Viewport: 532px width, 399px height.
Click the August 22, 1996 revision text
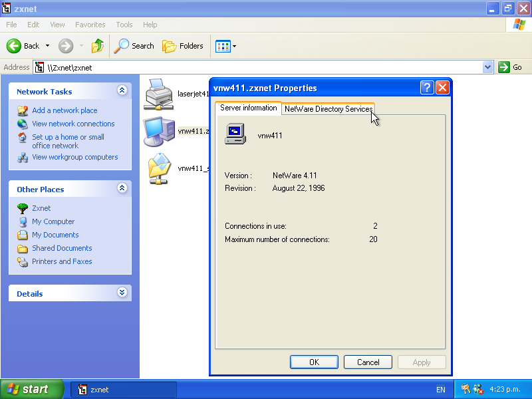[x=299, y=188]
